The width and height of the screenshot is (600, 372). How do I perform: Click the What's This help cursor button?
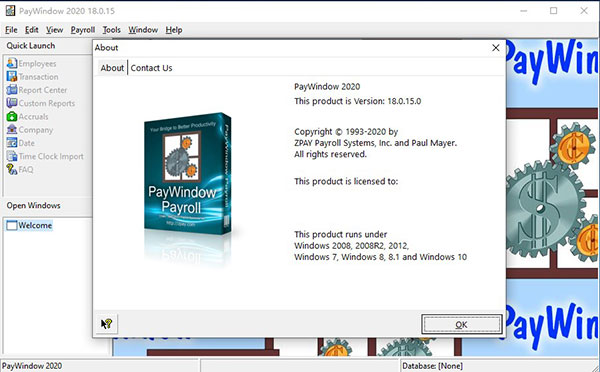[106, 324]
